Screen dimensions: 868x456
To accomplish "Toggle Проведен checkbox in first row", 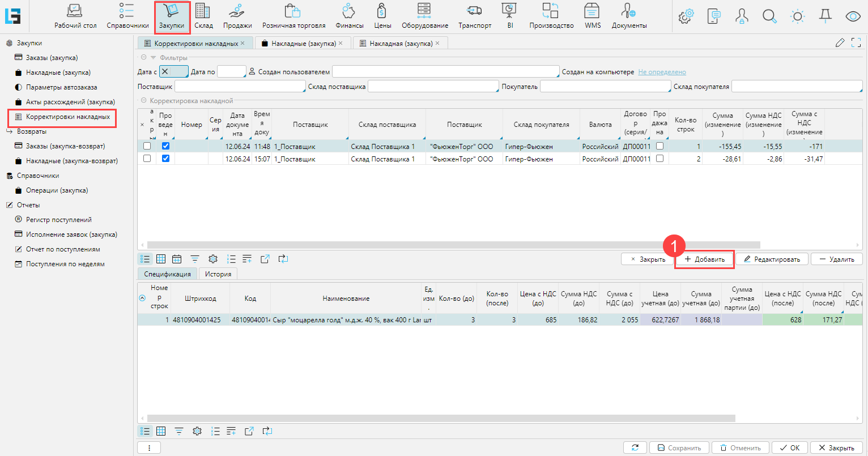I will 165,146.
